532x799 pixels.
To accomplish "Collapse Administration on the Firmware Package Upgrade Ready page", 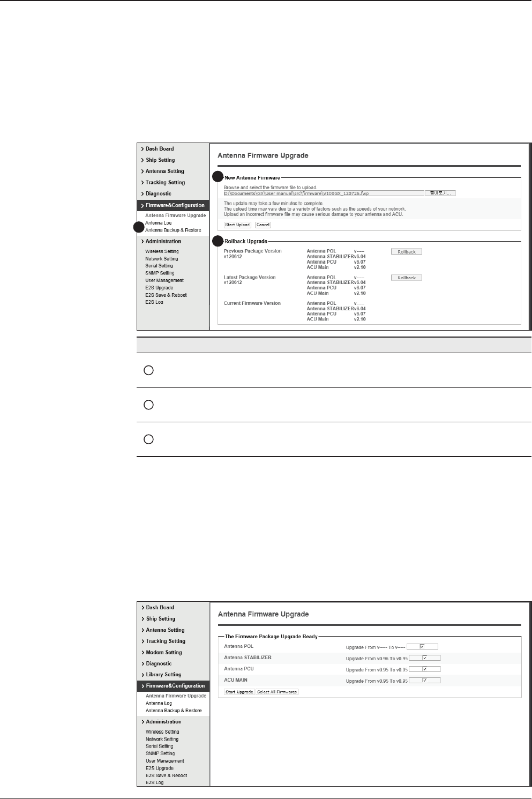I will [163, 722].
